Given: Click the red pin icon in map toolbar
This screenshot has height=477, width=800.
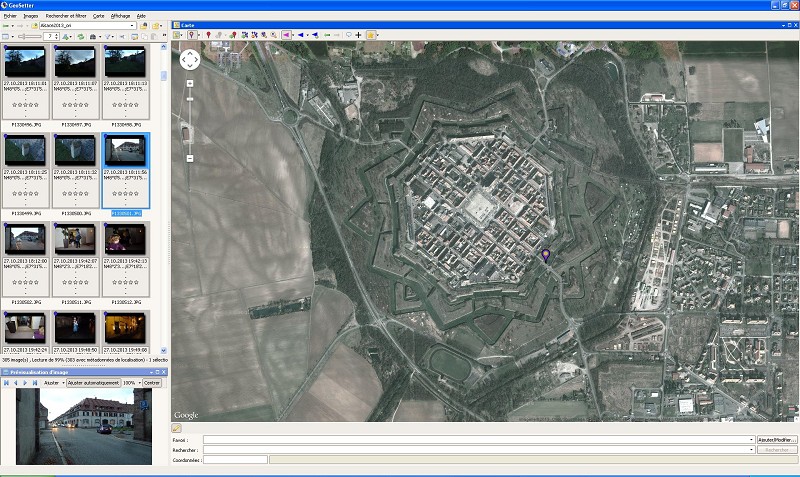Looking at the screenshot, I should tap(207, 35).
